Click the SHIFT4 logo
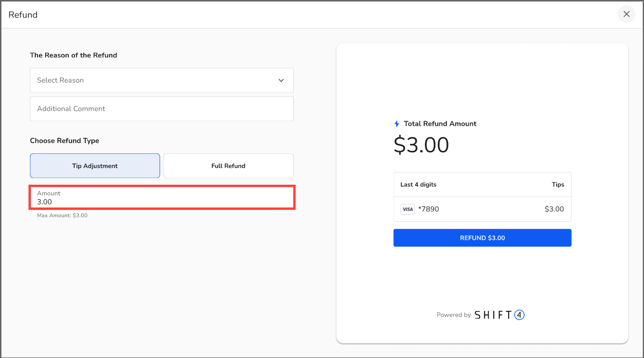Viewport: 644px width, 358px height. pos(499,315)
